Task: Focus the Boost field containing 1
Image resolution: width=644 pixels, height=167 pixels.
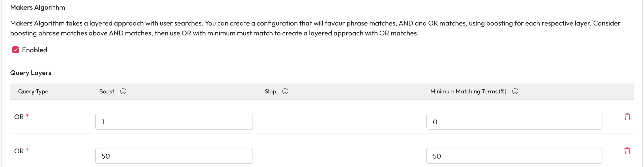Action: [x=174, y=122]
